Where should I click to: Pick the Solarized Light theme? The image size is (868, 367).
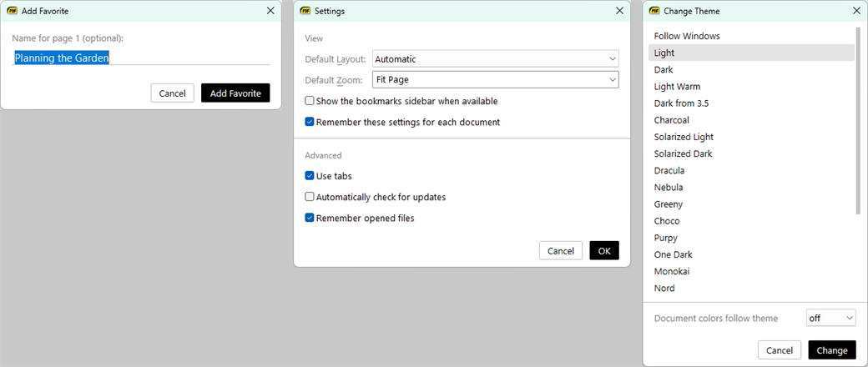751,137
